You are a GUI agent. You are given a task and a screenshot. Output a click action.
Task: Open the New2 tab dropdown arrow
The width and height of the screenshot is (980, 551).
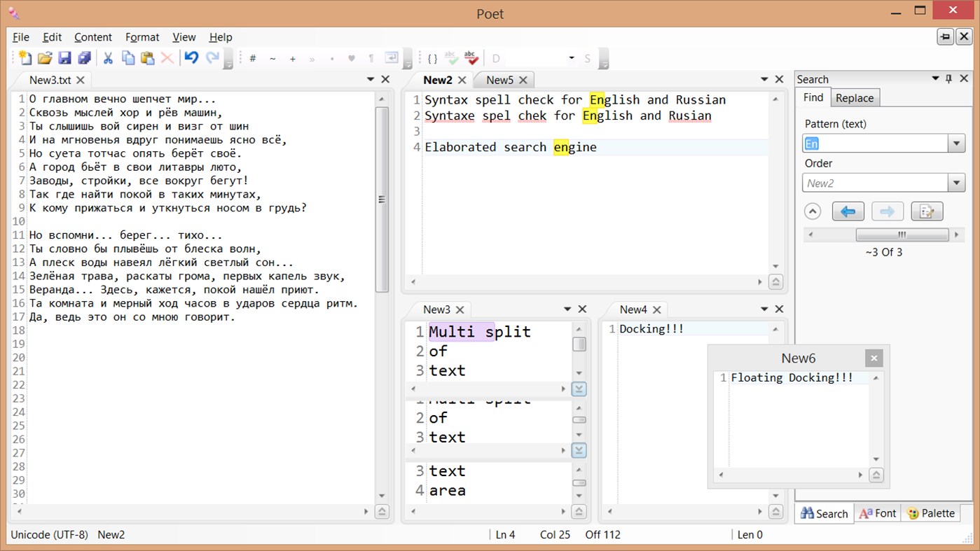(x=763, y=79)
